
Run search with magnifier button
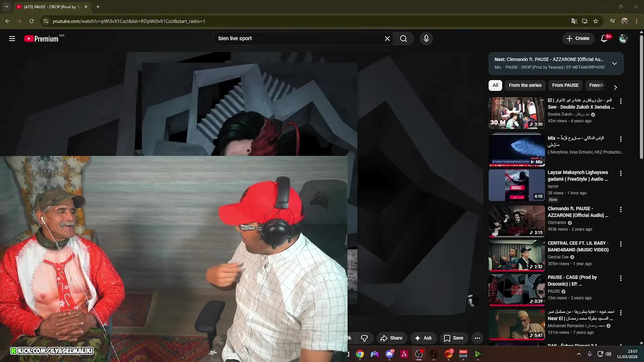tap(404, 39)
